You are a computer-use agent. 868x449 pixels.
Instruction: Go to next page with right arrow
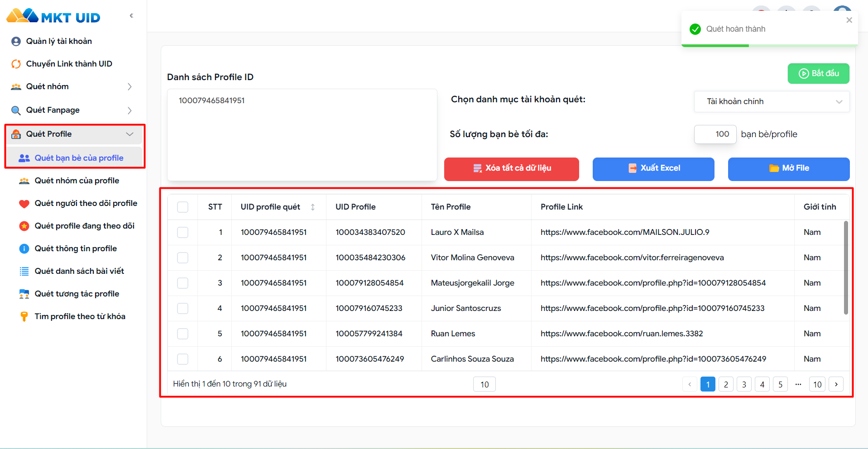click(x=836, y=384)
